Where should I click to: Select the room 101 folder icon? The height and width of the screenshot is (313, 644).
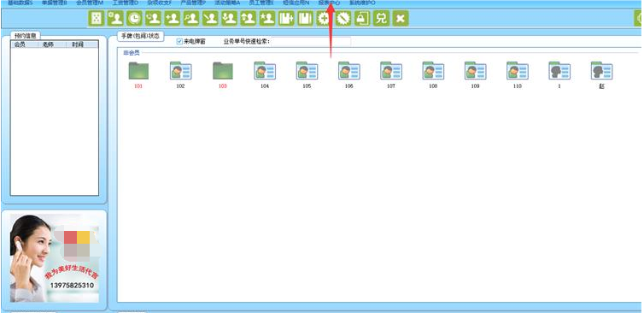click(x=138, y=71)
